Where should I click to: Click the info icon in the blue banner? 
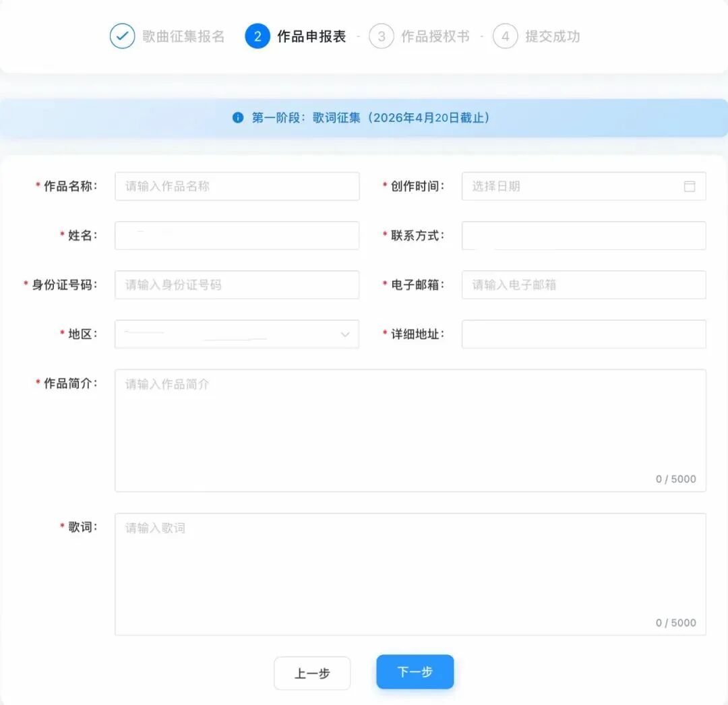[237, 118]
